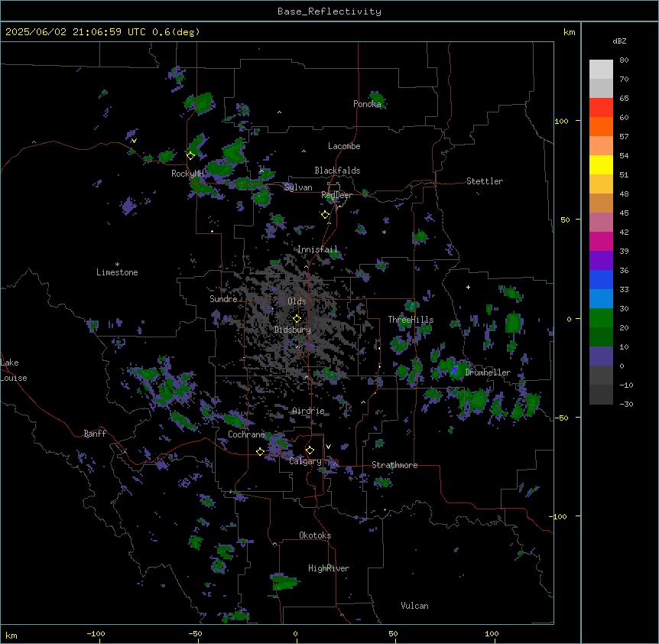The height and width of the screenshot is (644, 659).
Task: Click the yellow radar marker near Olds
Action: click(x=297, y=319)
